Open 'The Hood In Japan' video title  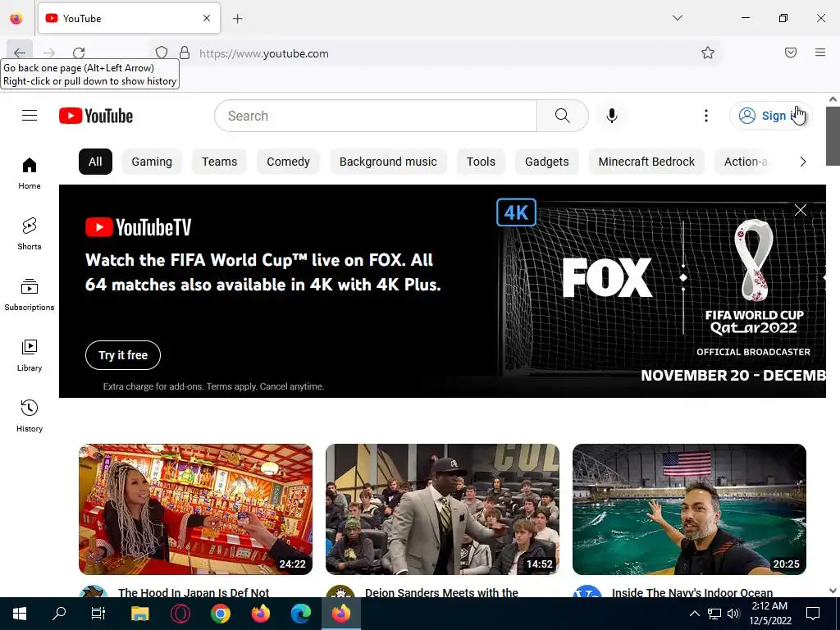coord(194,592)
